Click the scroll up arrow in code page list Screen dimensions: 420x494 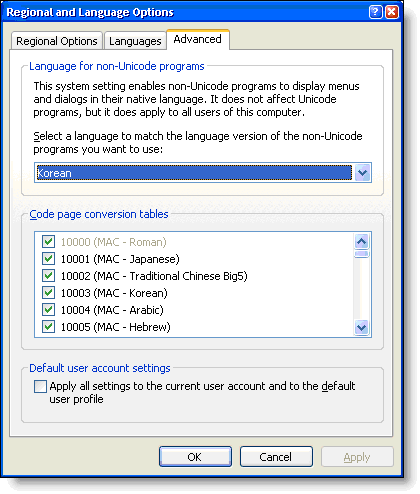(x=362, y=241)
